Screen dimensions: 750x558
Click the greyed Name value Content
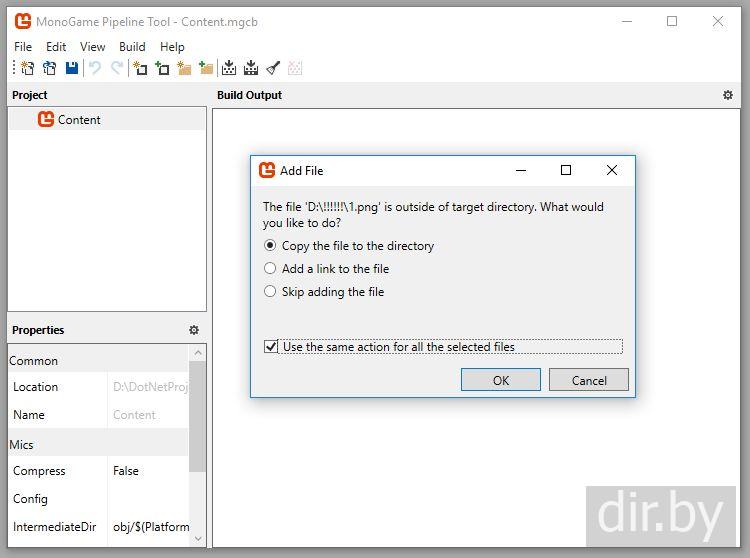134,415
